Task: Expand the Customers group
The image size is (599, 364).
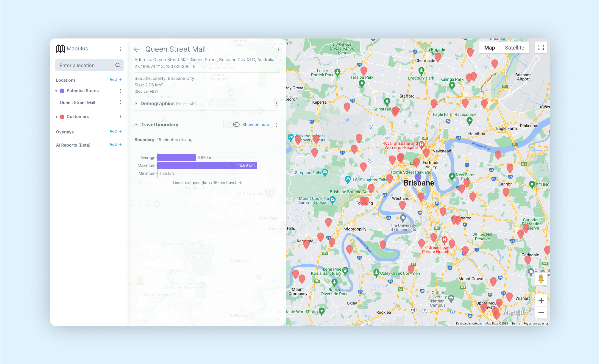Action: click(57, 117)
